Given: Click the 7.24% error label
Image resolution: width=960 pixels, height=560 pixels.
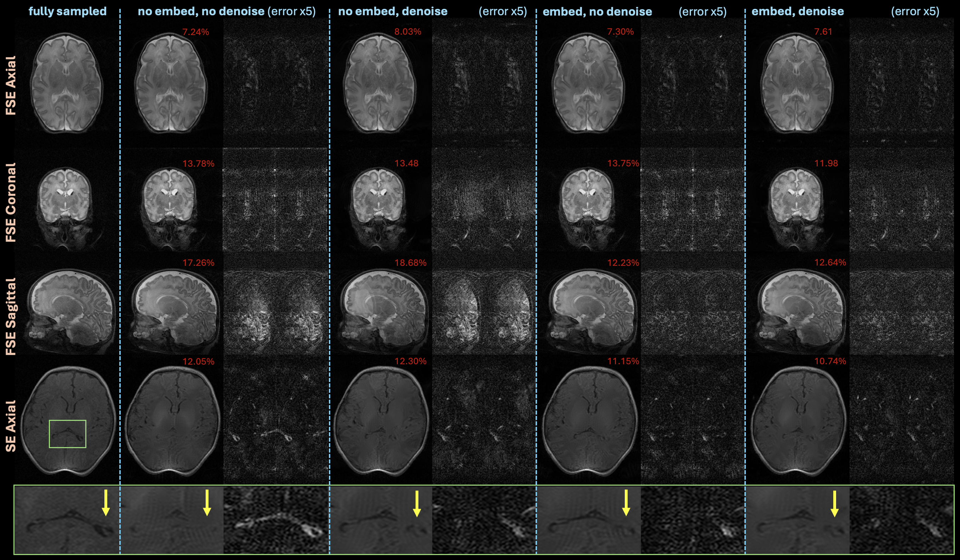Looking at the screenshot, I should (x=195, y=32).
